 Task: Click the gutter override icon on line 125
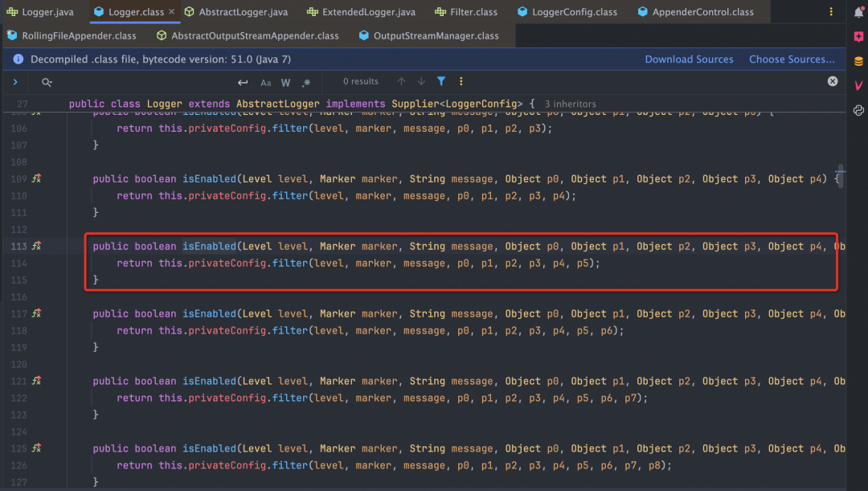[36, 448]
